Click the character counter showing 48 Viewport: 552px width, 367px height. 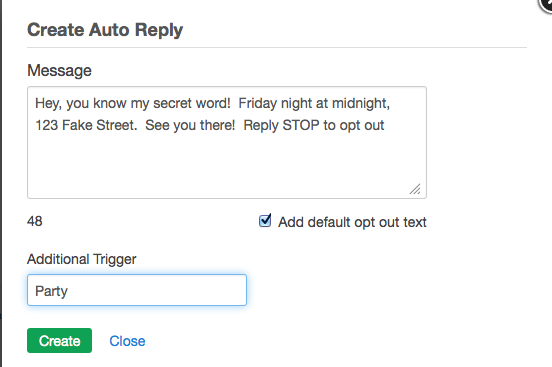(x=34, y=222)
